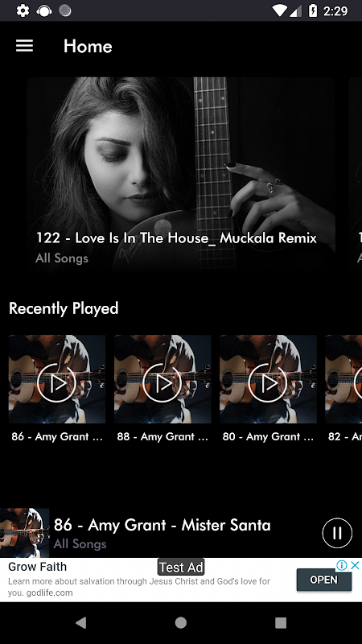Close the Grow Faith ad
The image size is (362, 644).
[356, 566]
